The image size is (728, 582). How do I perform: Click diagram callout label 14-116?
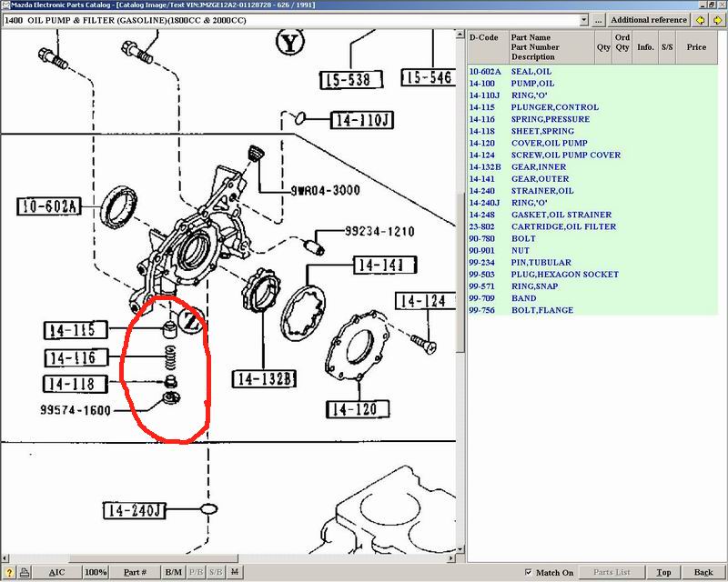pyautogui.click(x=76, y=357)
